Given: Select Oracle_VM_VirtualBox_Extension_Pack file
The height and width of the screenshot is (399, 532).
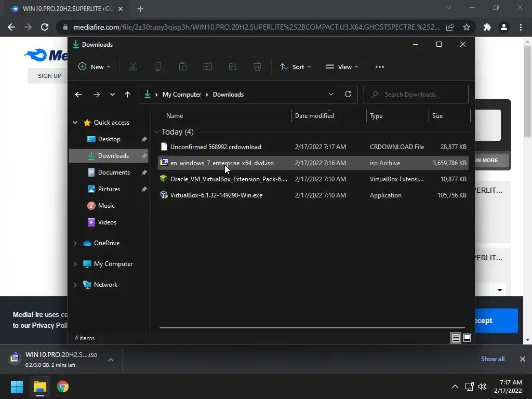Looking at the screenshot, I should click(x=313, y=179).
